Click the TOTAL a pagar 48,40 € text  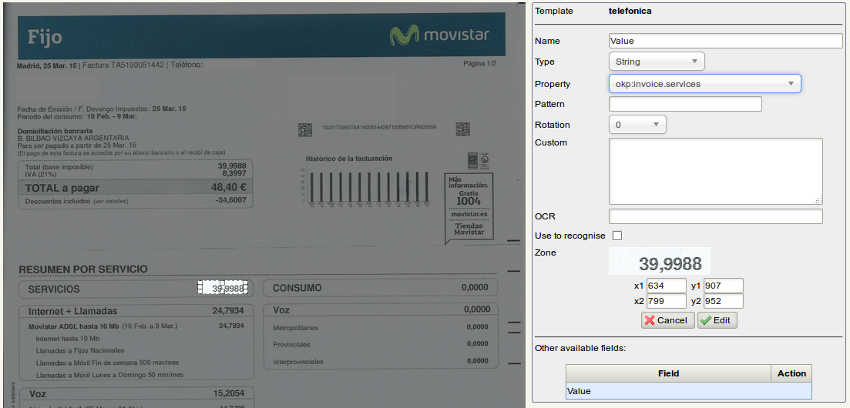pos(136,187)
